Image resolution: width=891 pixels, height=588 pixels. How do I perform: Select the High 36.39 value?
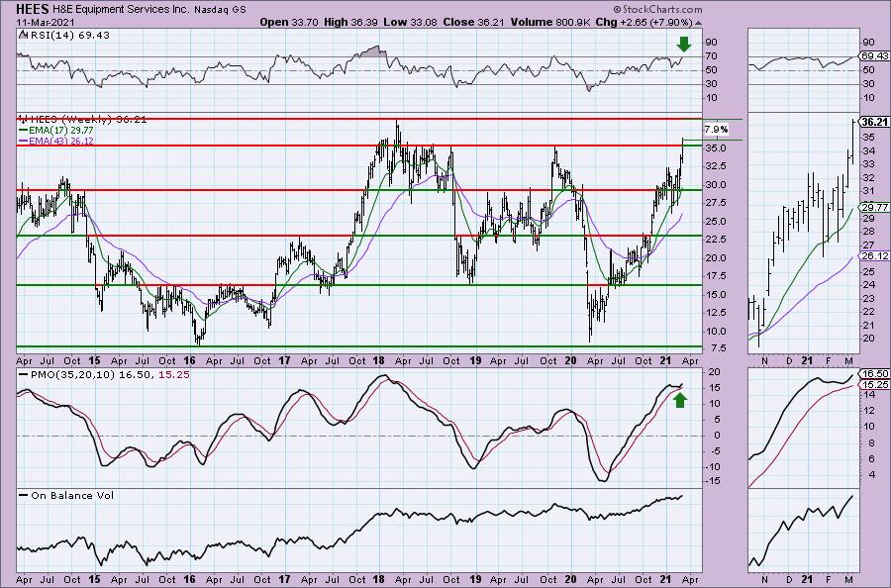[351, 22]
